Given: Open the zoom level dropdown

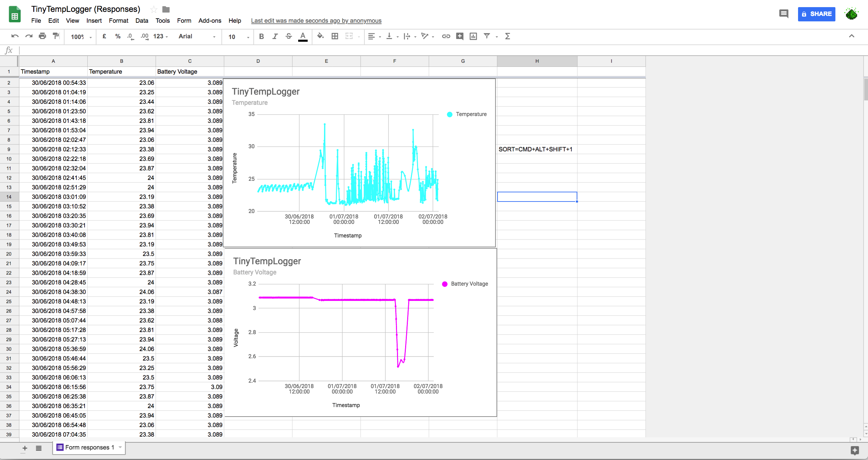Looking at the screenshot, I should (81, 37).
